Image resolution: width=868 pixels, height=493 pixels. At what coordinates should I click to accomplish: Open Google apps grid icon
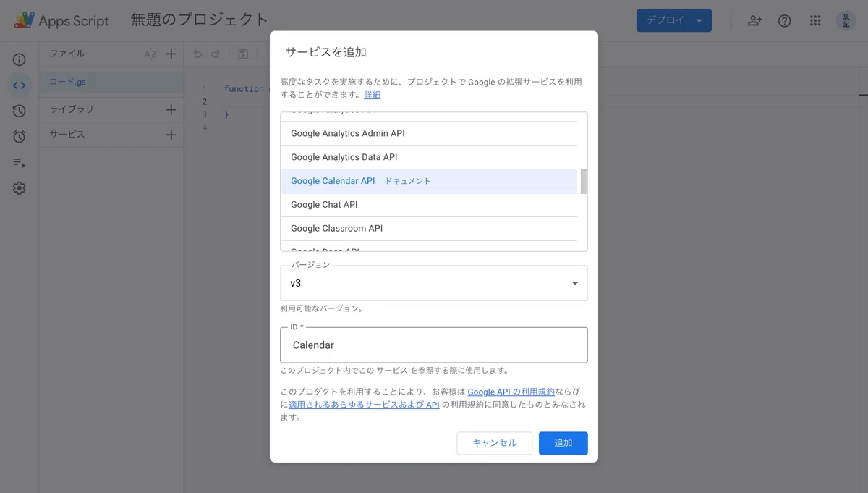(815, 21)
